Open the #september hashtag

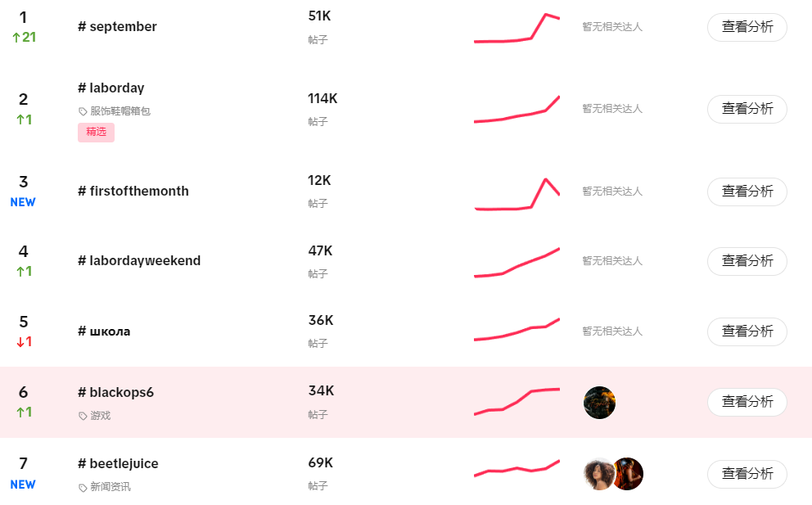[117, 27]
